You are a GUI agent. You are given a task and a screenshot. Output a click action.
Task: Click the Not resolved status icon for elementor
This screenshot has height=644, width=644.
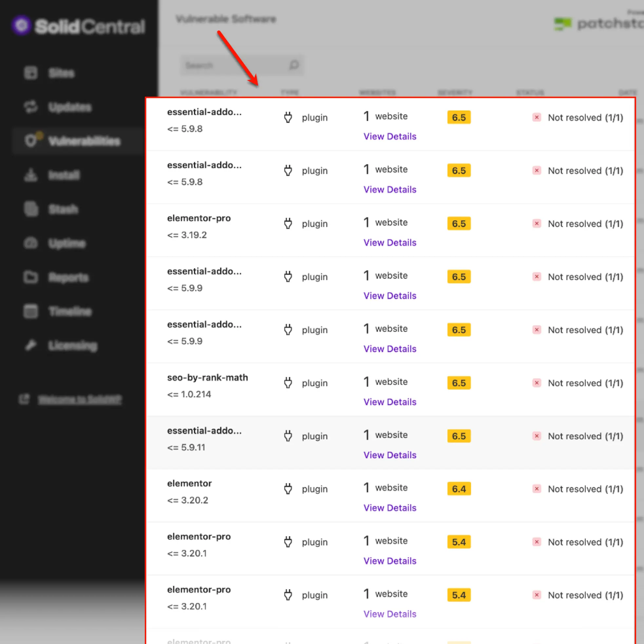click(537, 489)
